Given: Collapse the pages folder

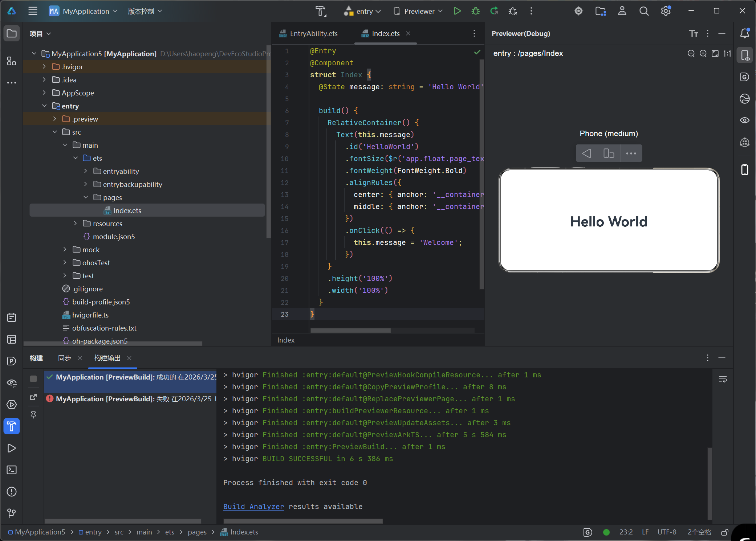Looking at the screenshot, I should pyautogui.click(x=86, y=197).
